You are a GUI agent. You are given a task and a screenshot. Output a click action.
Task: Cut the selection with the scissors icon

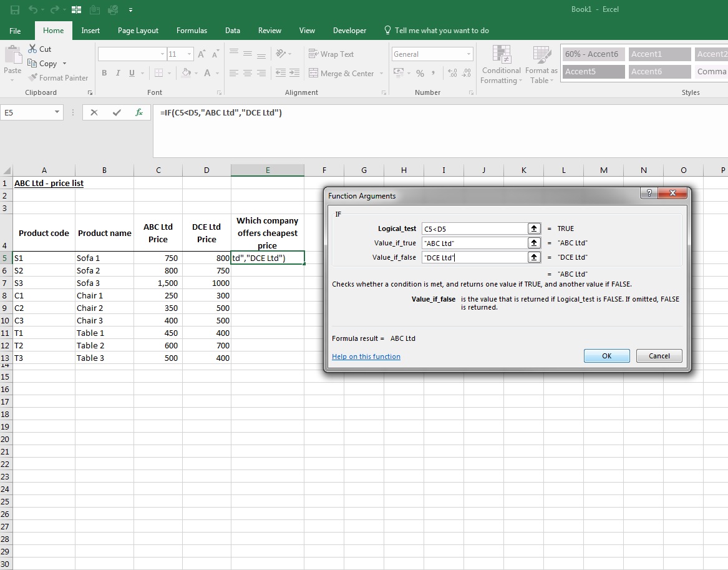click(x=32, y=49)
